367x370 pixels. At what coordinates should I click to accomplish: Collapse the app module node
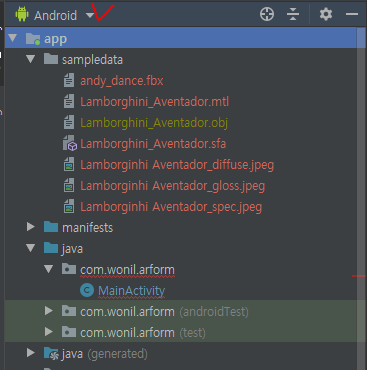pos(13,38)
